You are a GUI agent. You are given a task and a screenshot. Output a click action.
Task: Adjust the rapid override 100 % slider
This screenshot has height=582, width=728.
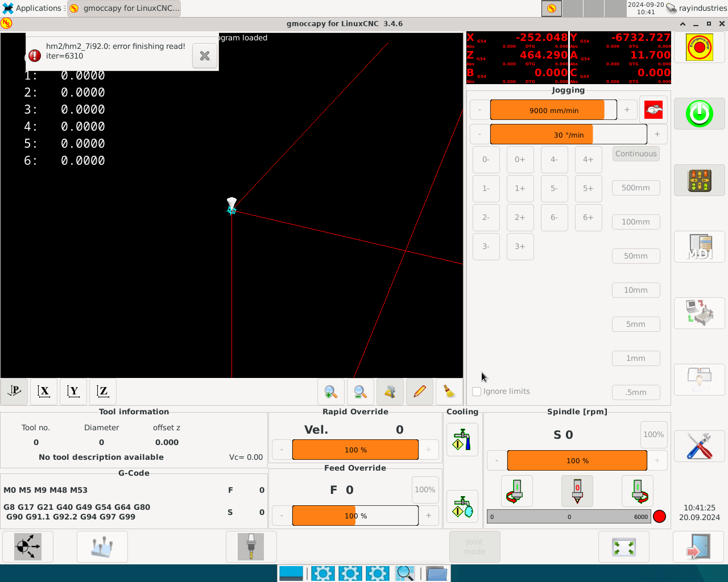[355, 450]
